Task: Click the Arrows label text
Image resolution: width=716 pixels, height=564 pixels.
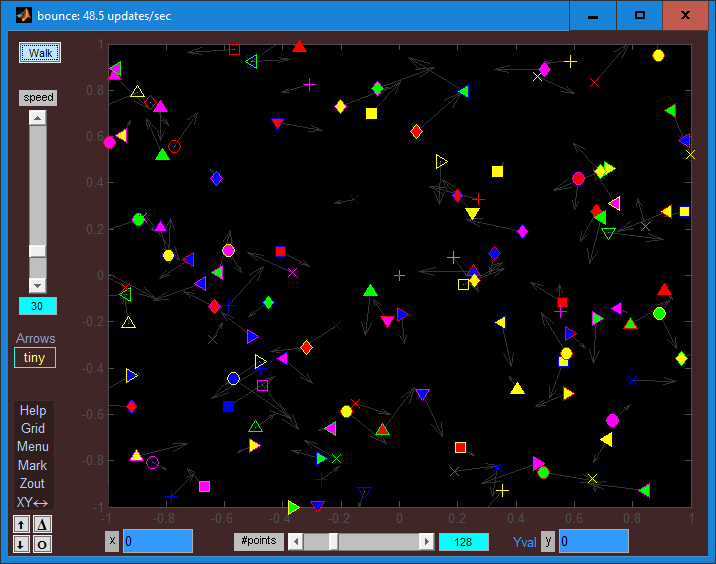Action: coord(35,338)
